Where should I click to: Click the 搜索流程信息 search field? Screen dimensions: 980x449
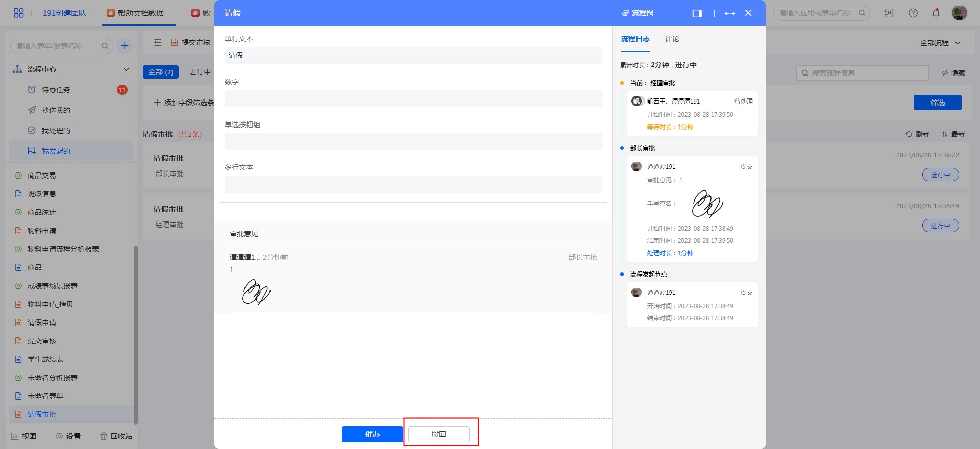click(863, 73)
